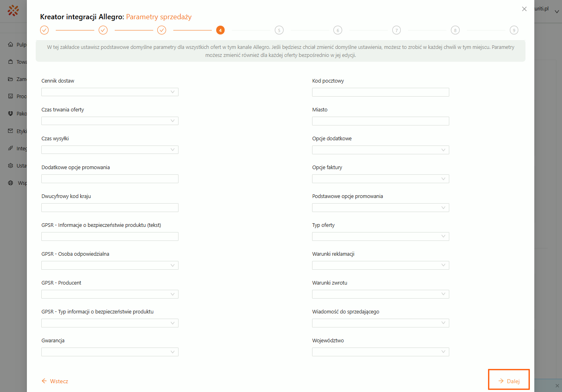Click the completed third step checkmark icon
This screenshot has height=392, width=562.
pos(162,30)
